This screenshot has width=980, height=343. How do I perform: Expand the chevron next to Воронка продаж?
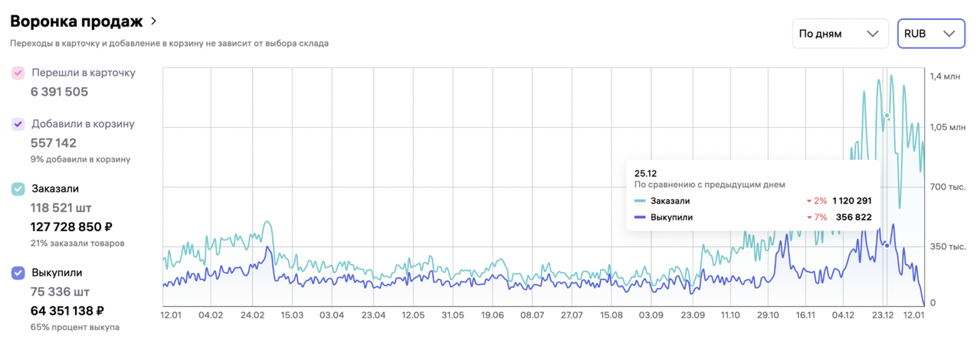coord(154,21)
